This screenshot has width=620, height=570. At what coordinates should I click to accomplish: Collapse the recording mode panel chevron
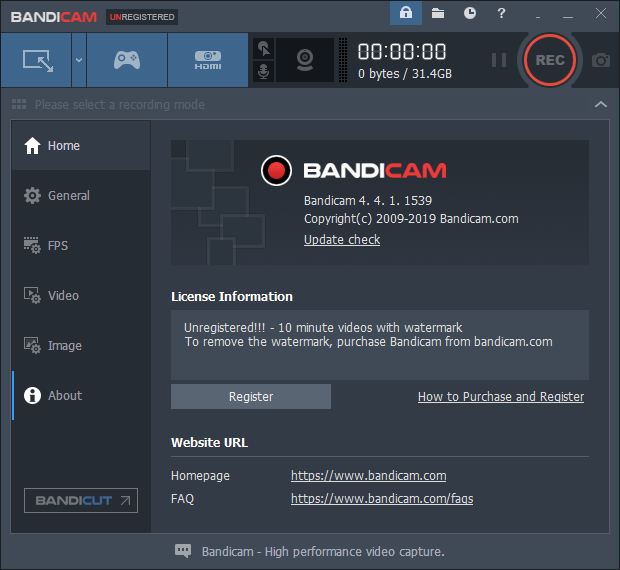pyautogui.click(x=601, y=104)
